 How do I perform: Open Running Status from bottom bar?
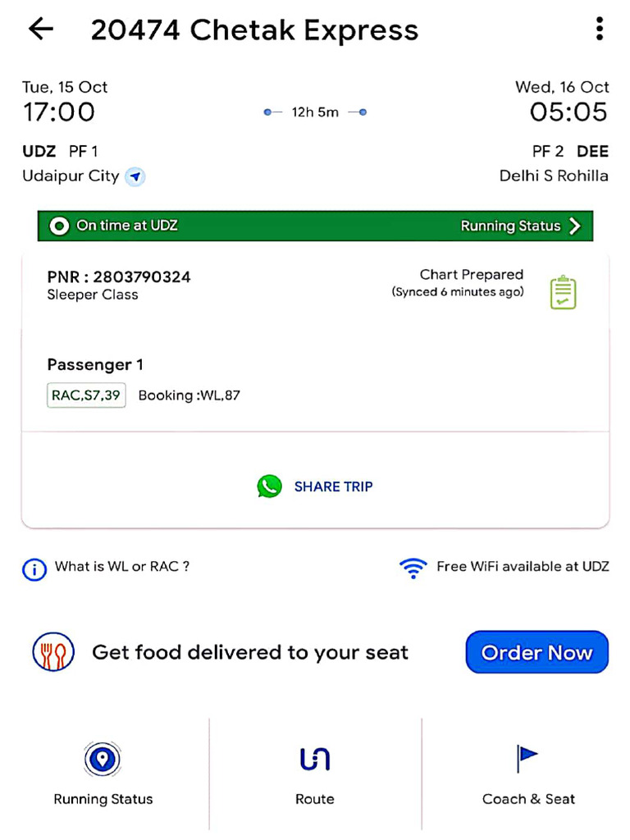pyautogui.click(x=103, y=773)
